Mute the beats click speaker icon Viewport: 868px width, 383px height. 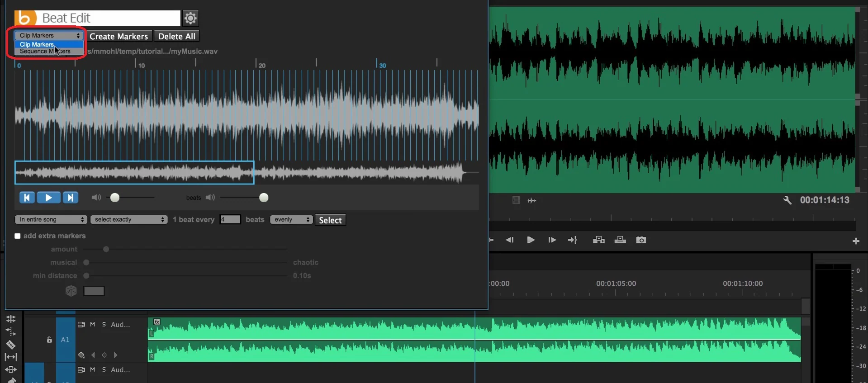pos(210,198)
